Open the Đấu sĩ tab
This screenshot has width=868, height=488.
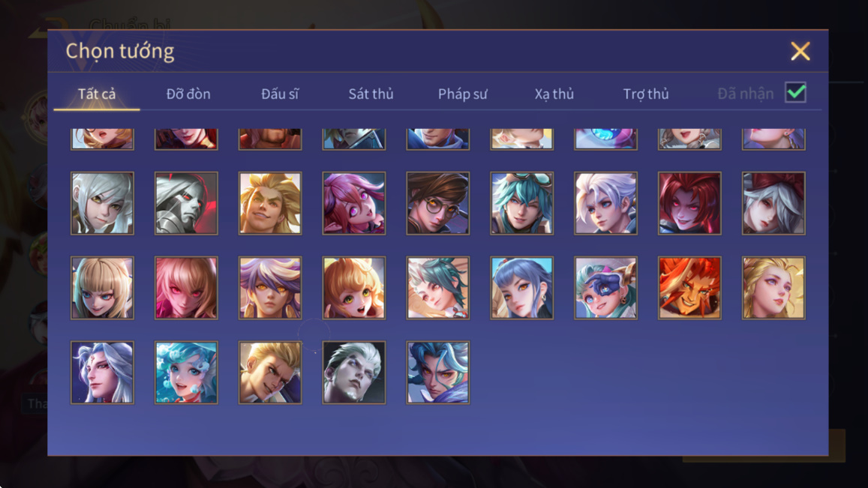coord(280,94)
